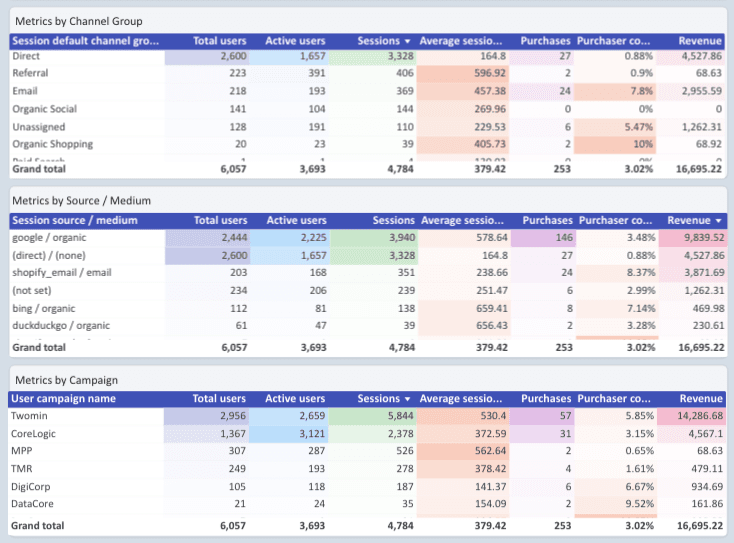Click Grand total label in Source / Medium table
This screenshot has height=543, width=734.
[x=39, y=347]
